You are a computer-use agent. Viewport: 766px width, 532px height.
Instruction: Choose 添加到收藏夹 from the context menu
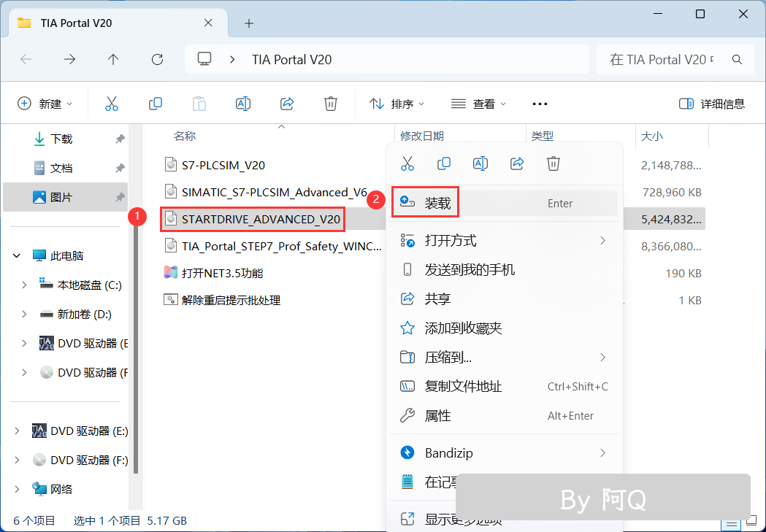[504, 328]
